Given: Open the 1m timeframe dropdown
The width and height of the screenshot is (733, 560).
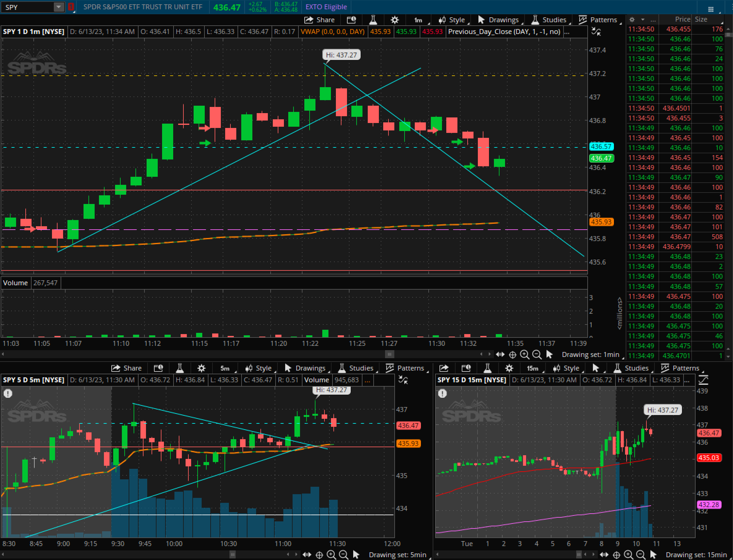Looking at the screenshot, I should pos(419,20).
